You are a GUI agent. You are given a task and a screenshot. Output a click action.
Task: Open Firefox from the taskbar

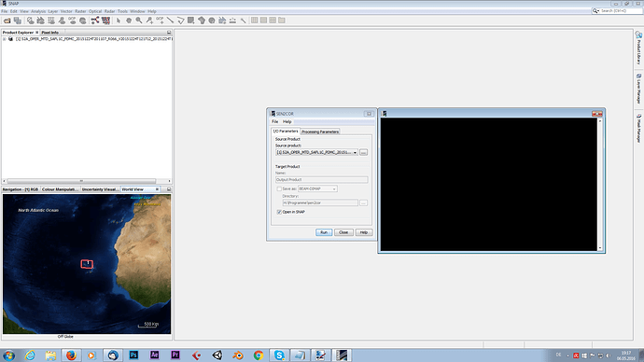(x=71, y=355)
